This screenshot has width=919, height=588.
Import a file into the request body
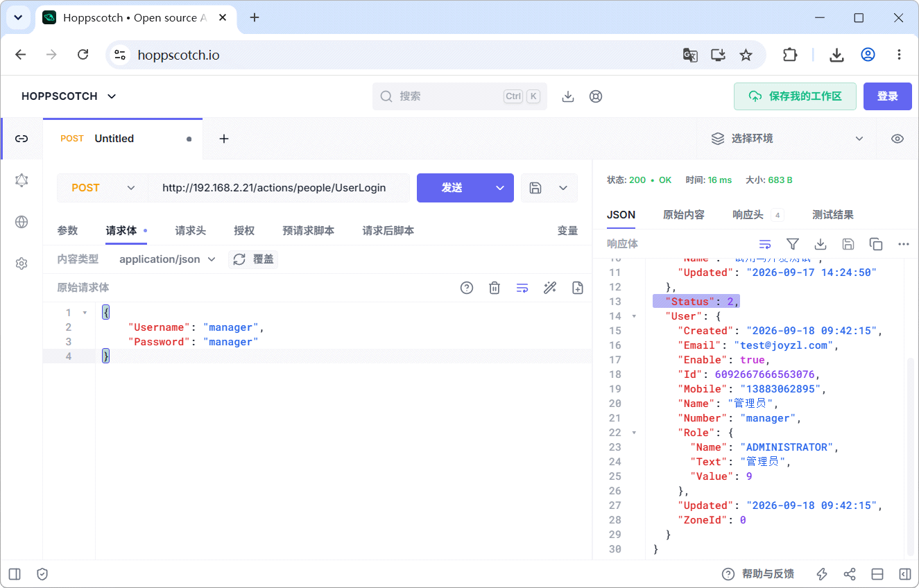(578, 288)
